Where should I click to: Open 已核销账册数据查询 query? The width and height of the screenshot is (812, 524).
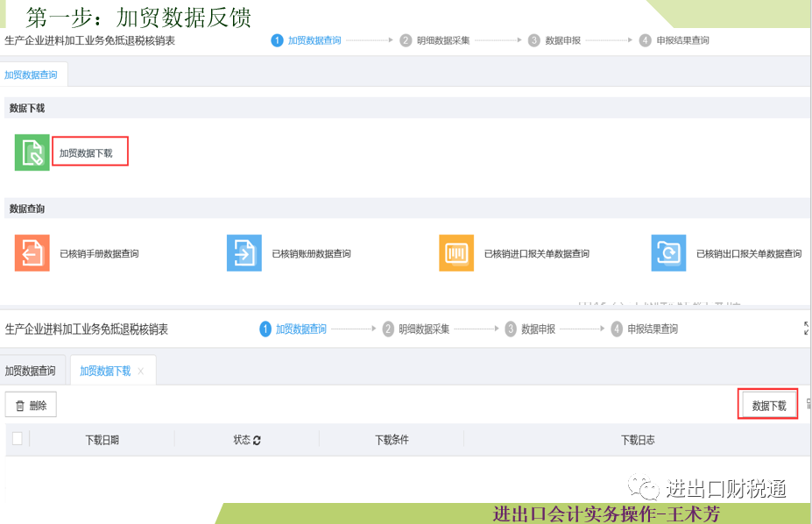[x=312, y=254]
